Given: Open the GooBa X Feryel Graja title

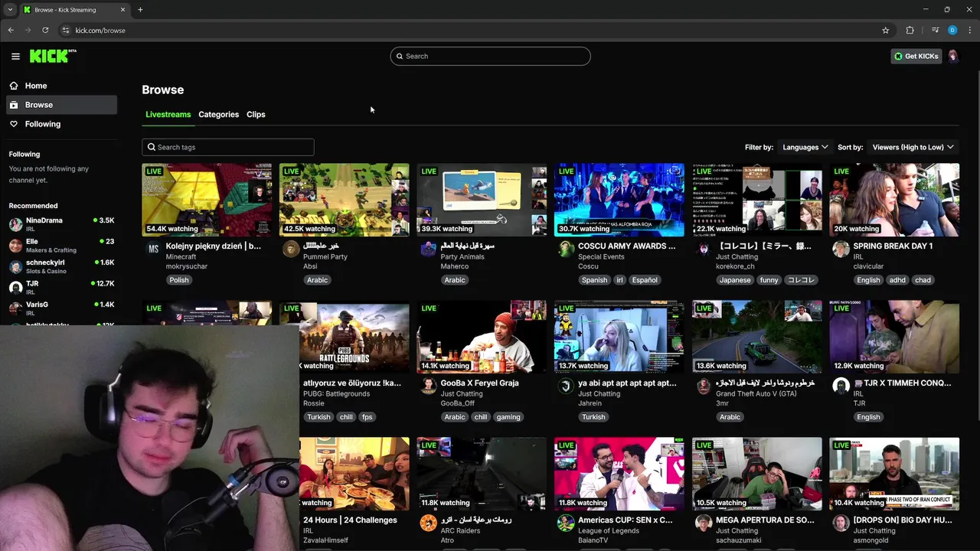Looking at the screenshot, I should (480, 383).
